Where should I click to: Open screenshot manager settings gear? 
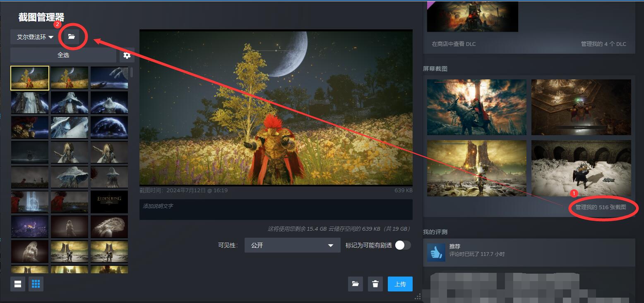pyautogui.click(x=127, y=55)
